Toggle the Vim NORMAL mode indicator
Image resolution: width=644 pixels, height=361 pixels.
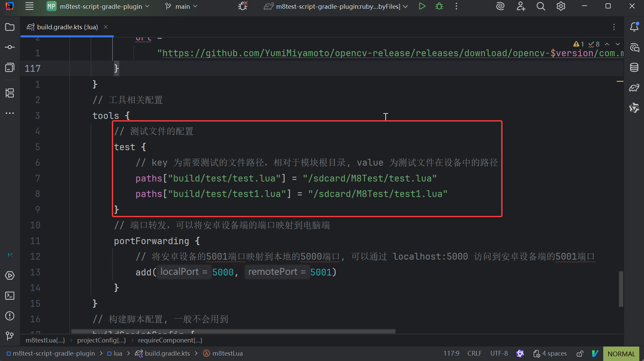coord(621,354)
